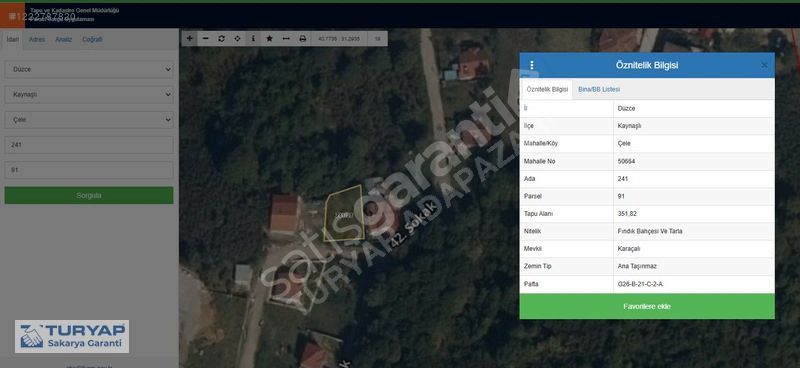Screen dimensions: 800x368
Task: Zoom out with the minus icon
Action: [x=206, y=38]
